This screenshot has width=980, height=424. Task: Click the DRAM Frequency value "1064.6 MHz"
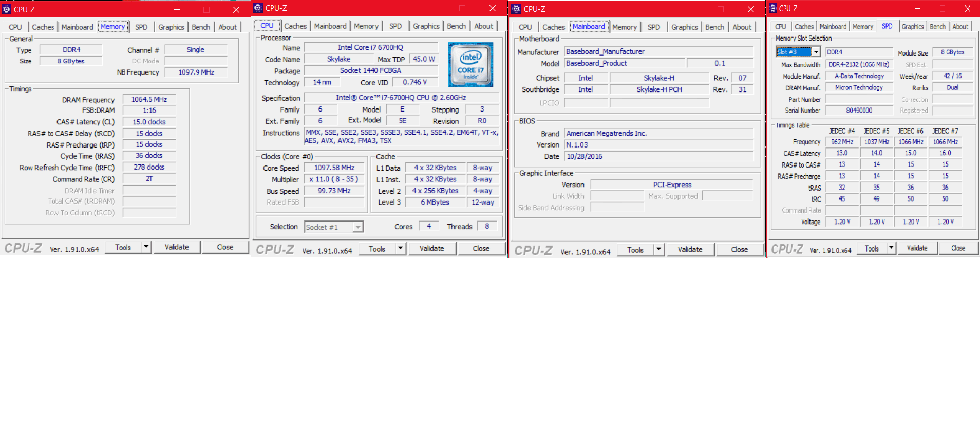pos(149,99)
